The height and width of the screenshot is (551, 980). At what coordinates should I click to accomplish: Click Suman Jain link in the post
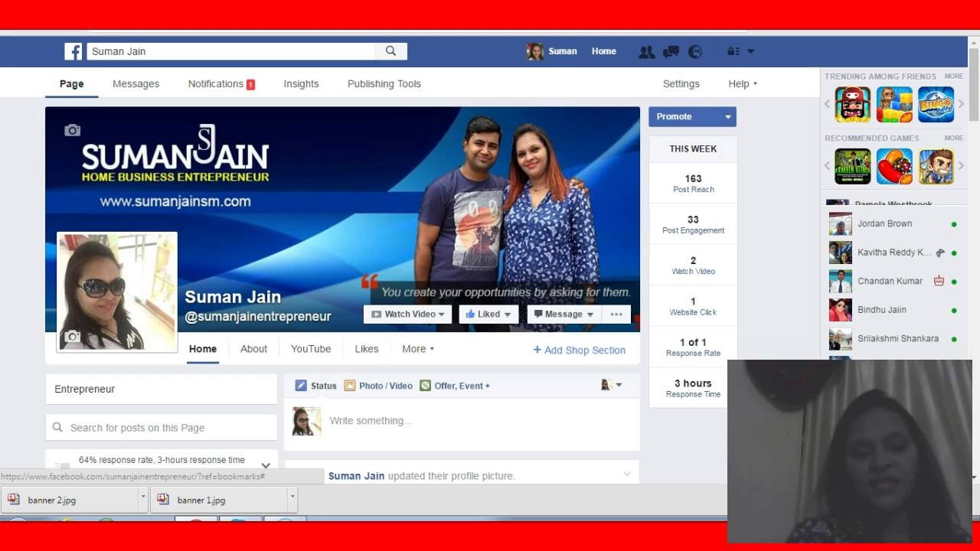pyautogui.click(x=356, y=476)
